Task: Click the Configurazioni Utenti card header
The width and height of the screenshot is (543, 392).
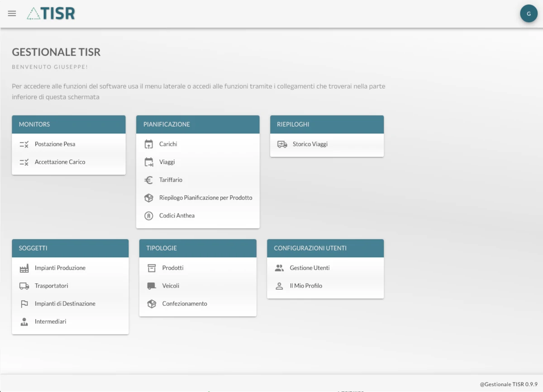Action: [325, 248]
